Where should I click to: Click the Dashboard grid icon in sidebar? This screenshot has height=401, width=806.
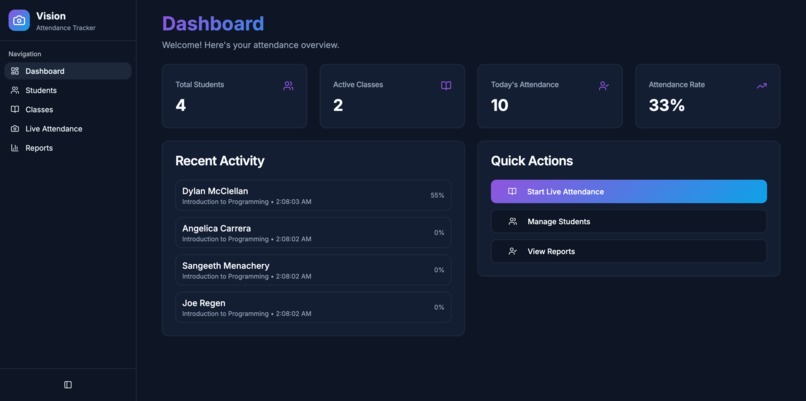pos(15,71)
